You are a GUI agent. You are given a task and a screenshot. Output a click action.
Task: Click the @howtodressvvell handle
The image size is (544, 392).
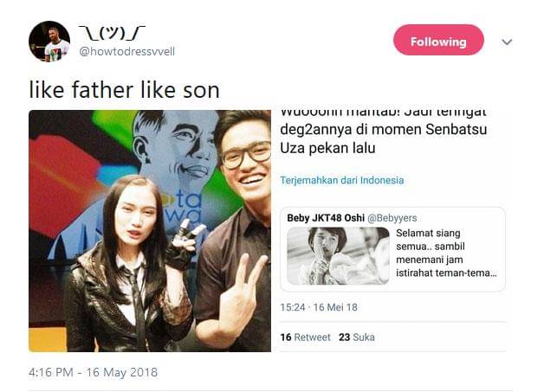point(127,52)
